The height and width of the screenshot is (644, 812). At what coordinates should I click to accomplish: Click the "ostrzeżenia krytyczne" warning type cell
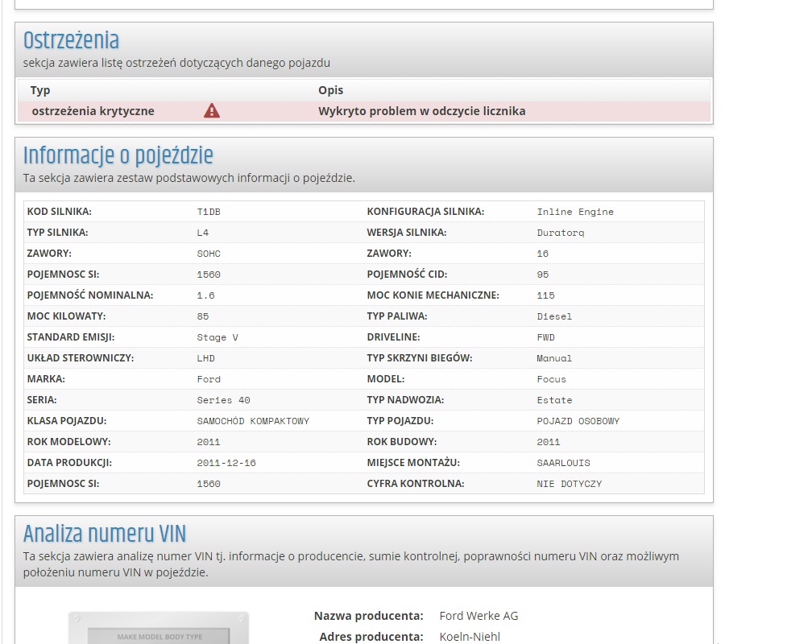(93, 111)
